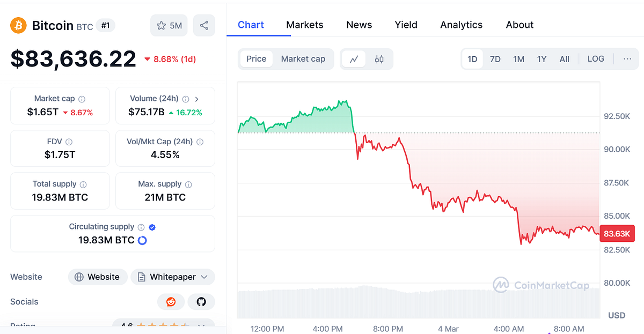
Task: Open the Analytics tab
Action: point(461,25)
